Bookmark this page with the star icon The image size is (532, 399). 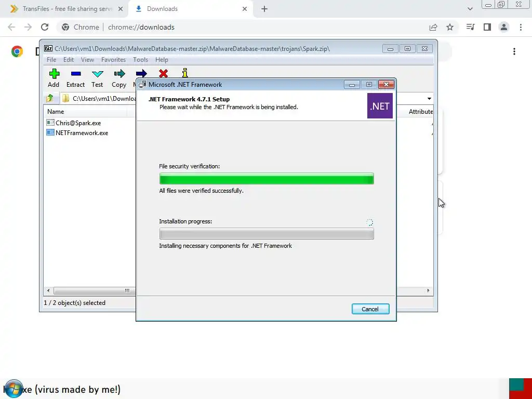pyautogui.click(x=450, y=27)
